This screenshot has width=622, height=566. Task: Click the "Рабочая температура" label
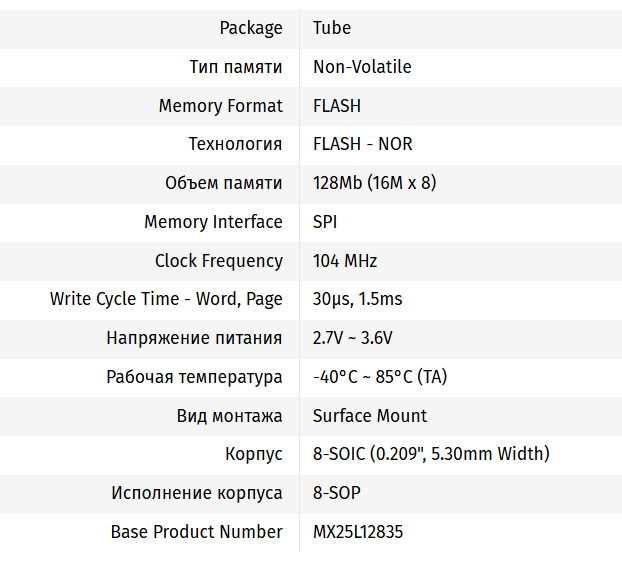click(x=194, y=377)
